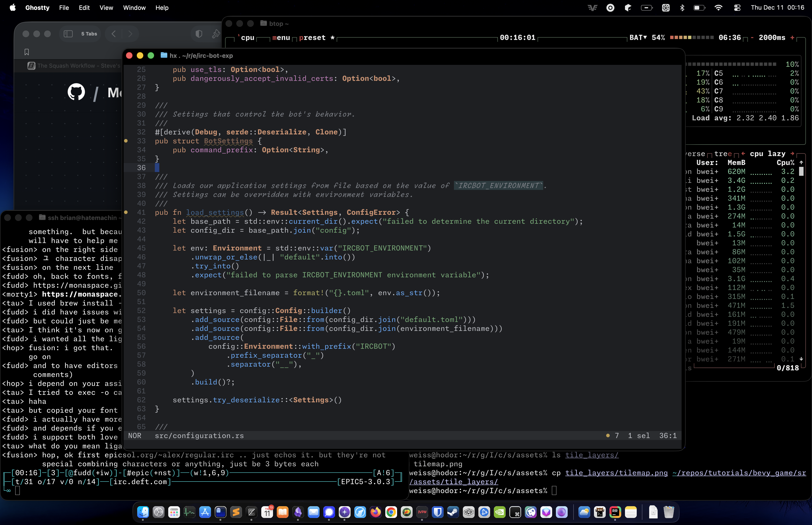The height and width of the screenshot is (525, 812).
Task: Open Google Chrome in the dock
Action: coord(391,512)
